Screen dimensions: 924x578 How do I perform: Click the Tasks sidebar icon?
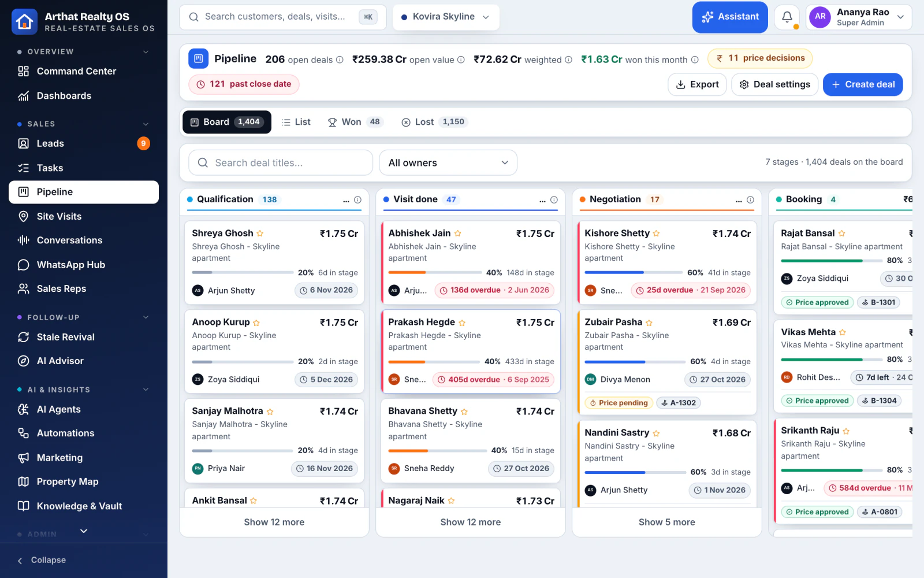point(23,168)
